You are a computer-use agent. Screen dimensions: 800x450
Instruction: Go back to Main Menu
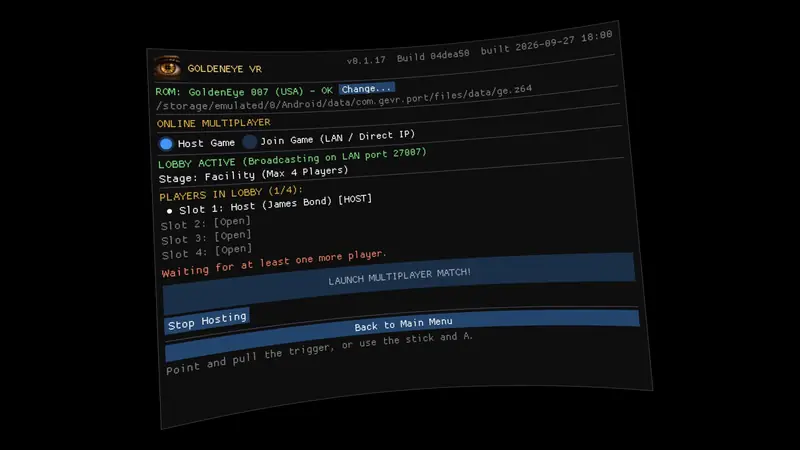click(402, 335)
